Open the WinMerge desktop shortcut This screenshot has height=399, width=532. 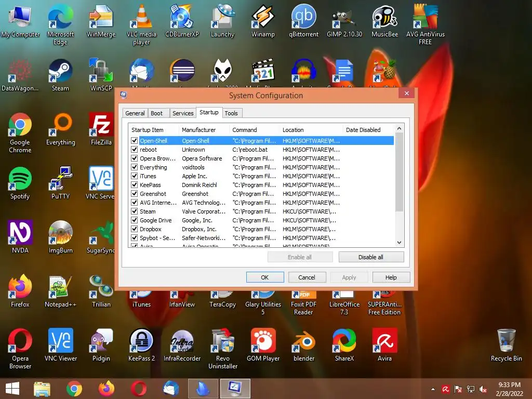pos(101,20)
